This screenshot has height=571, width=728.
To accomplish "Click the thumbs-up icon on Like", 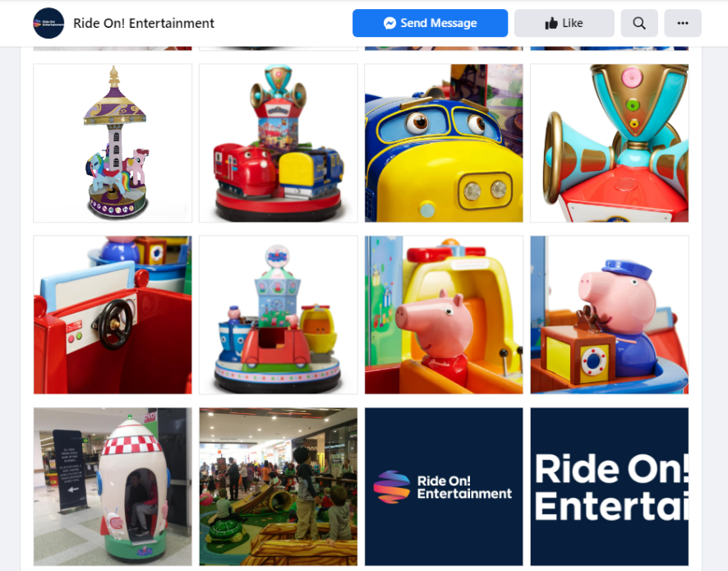I will pos(551,23).
